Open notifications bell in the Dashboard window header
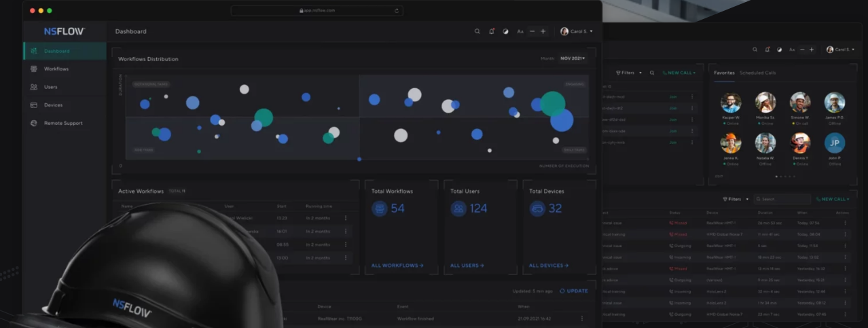This screenshot has height=328, width=868. [492, 31]
